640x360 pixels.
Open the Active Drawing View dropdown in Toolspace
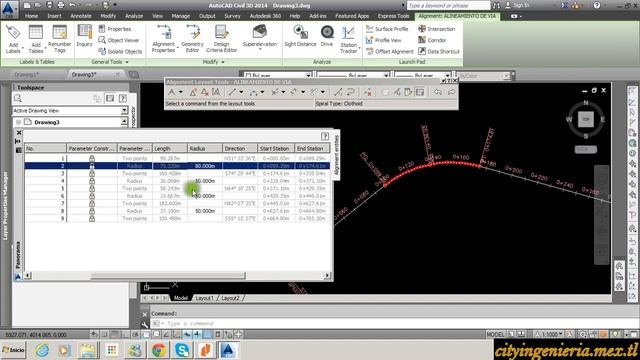click(x=124, y=111)
